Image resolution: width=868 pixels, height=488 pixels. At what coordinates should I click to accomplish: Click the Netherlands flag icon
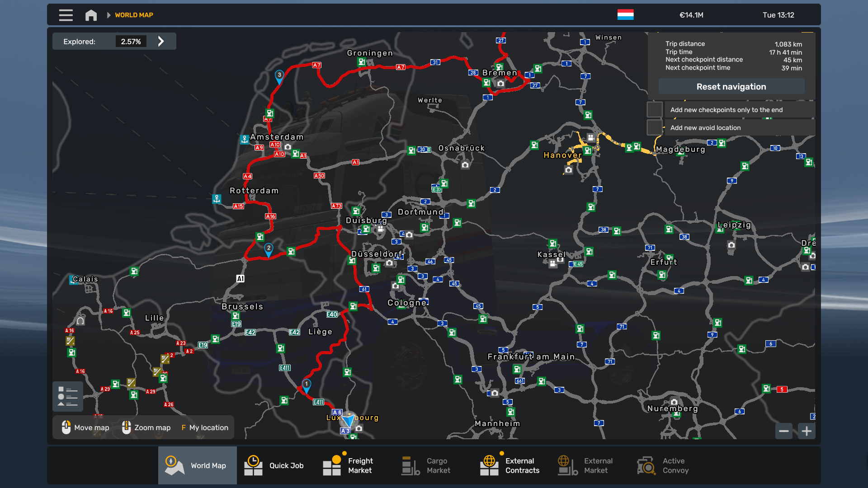tap(625, 15)
